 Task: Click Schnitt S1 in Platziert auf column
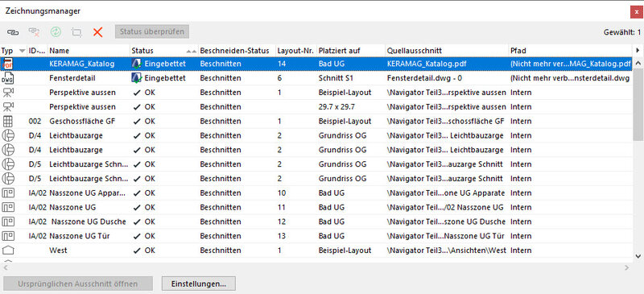[x=335, y=78]
